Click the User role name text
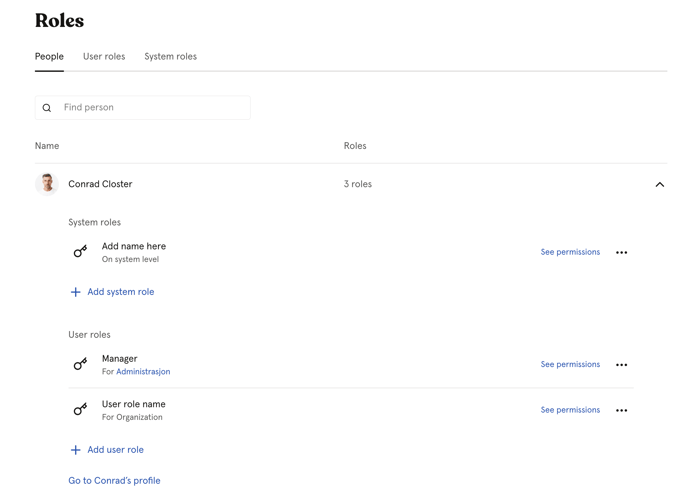Viewport: 688px width, 500px height. [133, 404]
